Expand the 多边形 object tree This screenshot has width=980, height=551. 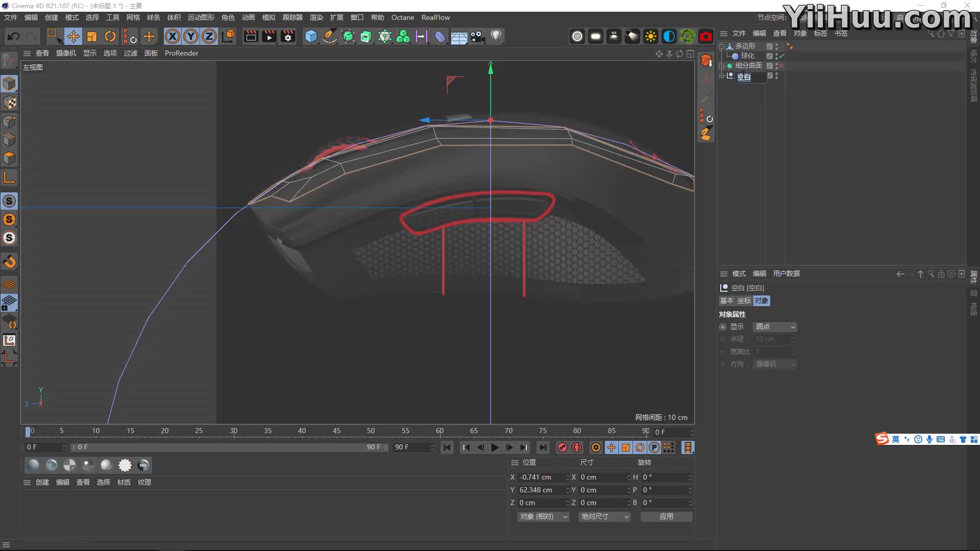click(x=722, y=46)
